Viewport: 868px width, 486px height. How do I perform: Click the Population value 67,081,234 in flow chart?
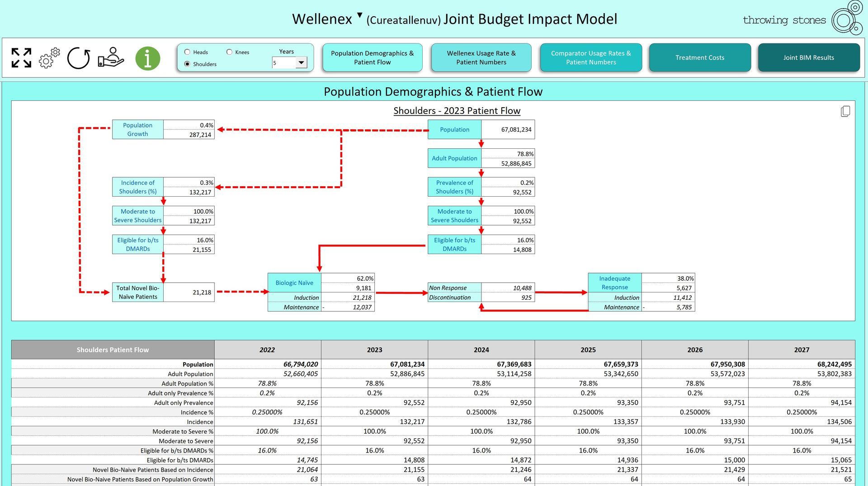(x=508, y=130)
